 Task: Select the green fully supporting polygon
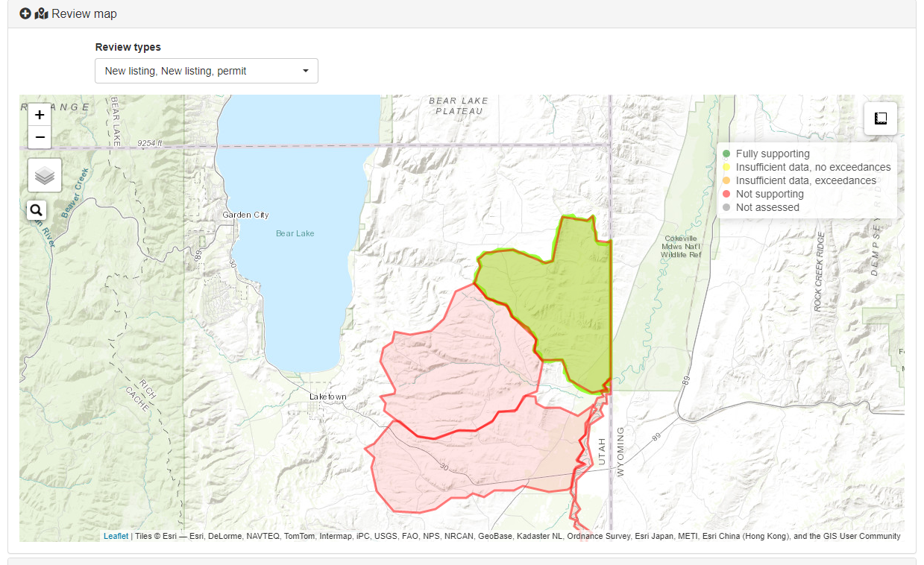pyautogui.click(x=567, y=306)
